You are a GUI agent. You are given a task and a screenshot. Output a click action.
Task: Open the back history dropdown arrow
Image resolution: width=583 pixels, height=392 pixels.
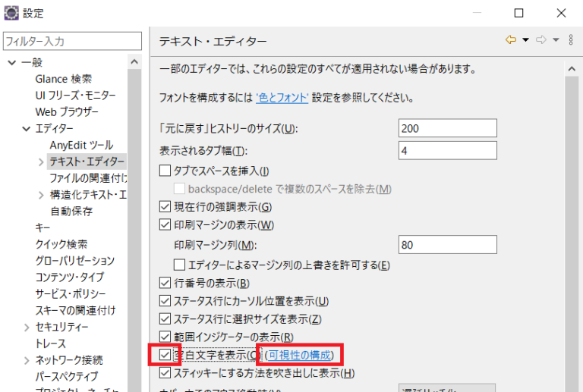tap(525, 40)
